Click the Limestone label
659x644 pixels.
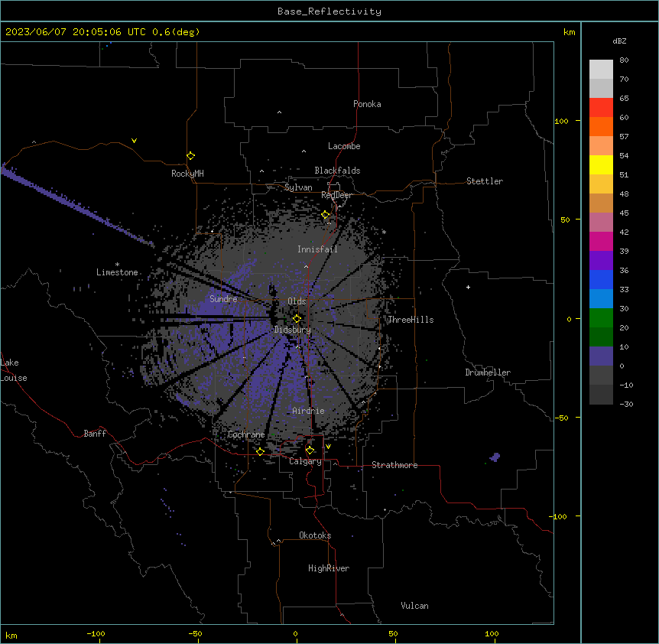(117, 272)
